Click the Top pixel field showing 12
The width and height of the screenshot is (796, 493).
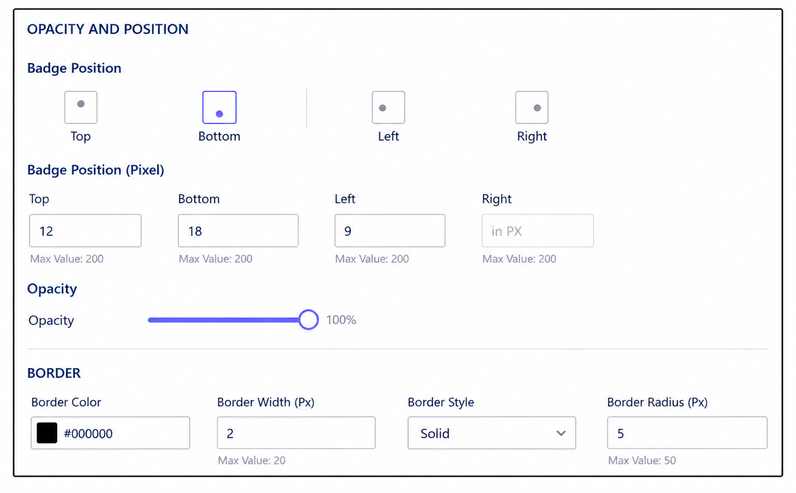[85, 231]
